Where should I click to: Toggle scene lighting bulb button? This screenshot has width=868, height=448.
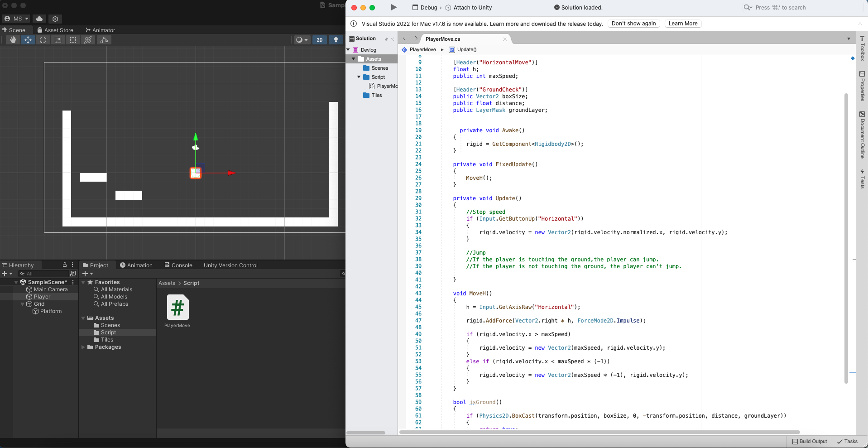click(x=336, y=40)
